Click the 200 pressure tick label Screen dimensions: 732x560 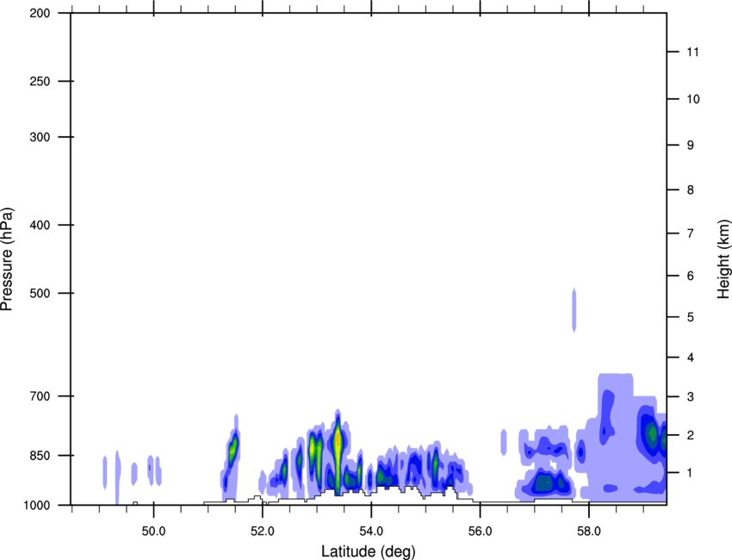coord(40,13)
